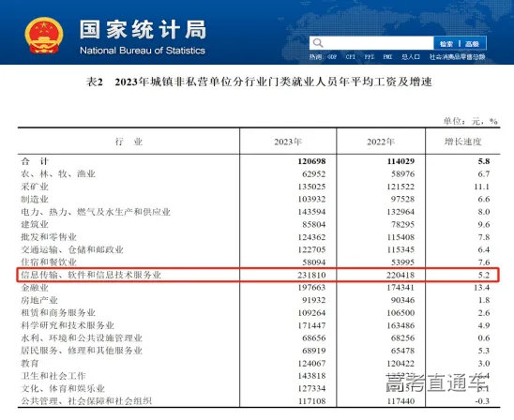514x420 pixels.
Task: Open the PMI hot keyword link
Action: 387,57
